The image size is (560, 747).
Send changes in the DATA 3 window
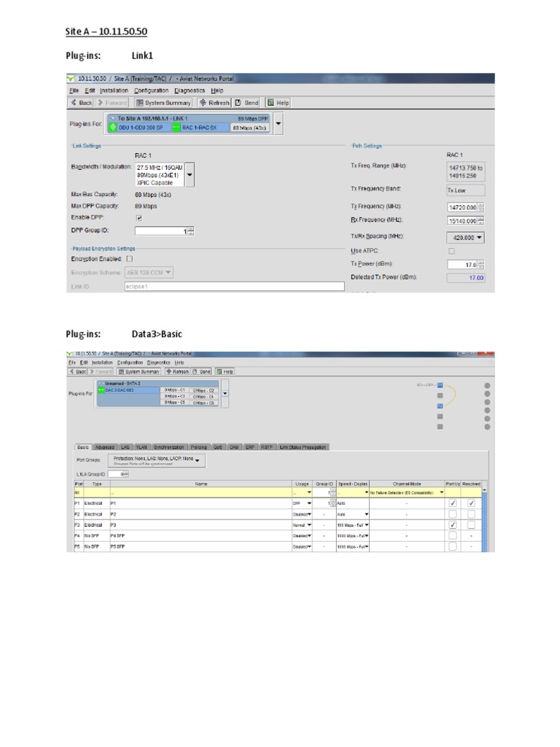click(201, 371)
